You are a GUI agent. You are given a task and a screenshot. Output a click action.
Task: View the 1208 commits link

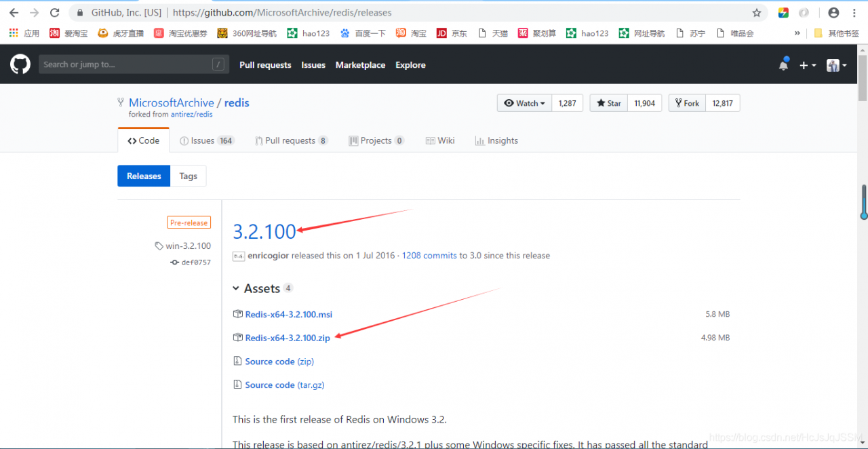coord(429,256)
